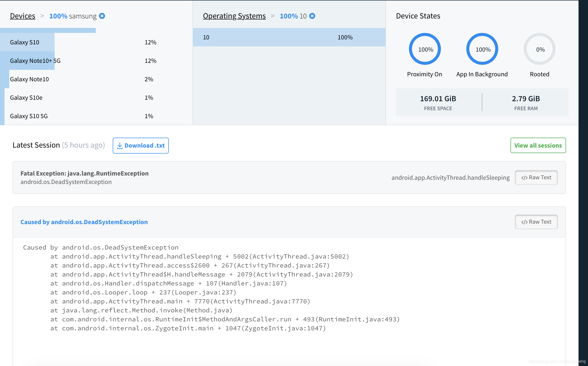Open the Devices breadcrumb
The width and height of the screenshot is (588, 366).
tap(22, 16)
